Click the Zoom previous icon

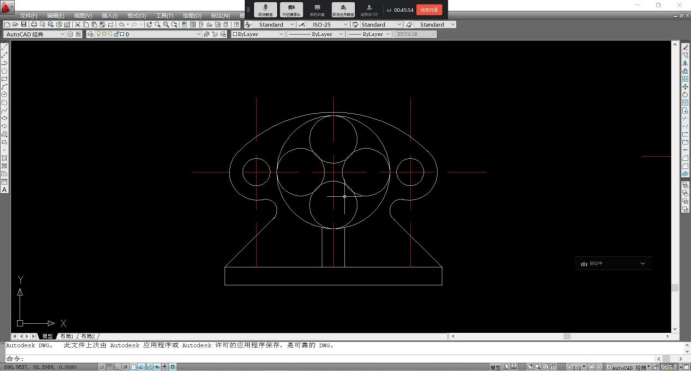click(175, 25)
